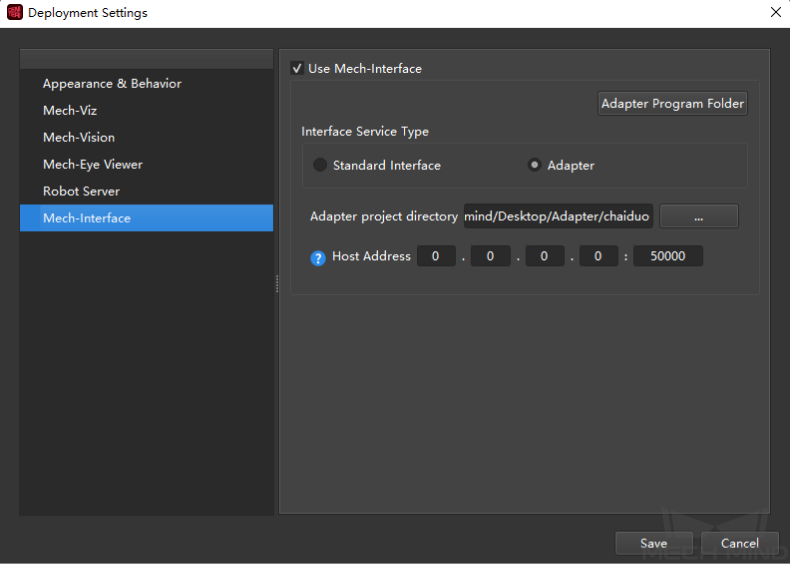Open Appearance & Behavior settings page
The width and height of the screenshot is (790, 564).
(146, 84)
